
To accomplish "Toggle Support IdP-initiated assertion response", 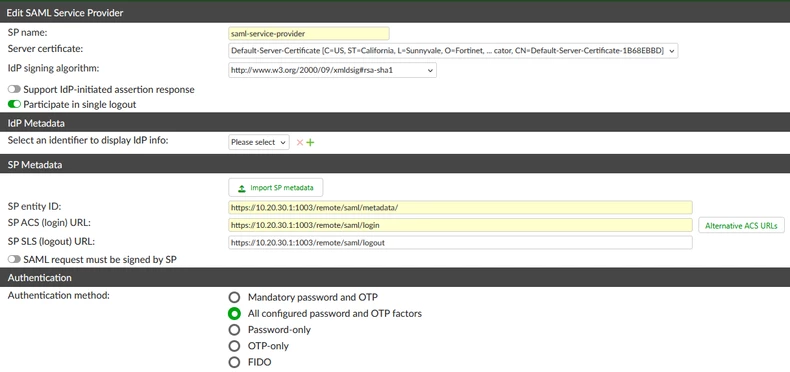I will click(x=14, y=90).
